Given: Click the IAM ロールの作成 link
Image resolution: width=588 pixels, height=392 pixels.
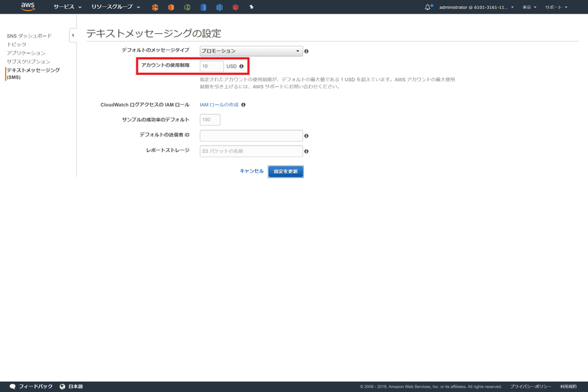Looking at the screenshot, I should 219,105.
